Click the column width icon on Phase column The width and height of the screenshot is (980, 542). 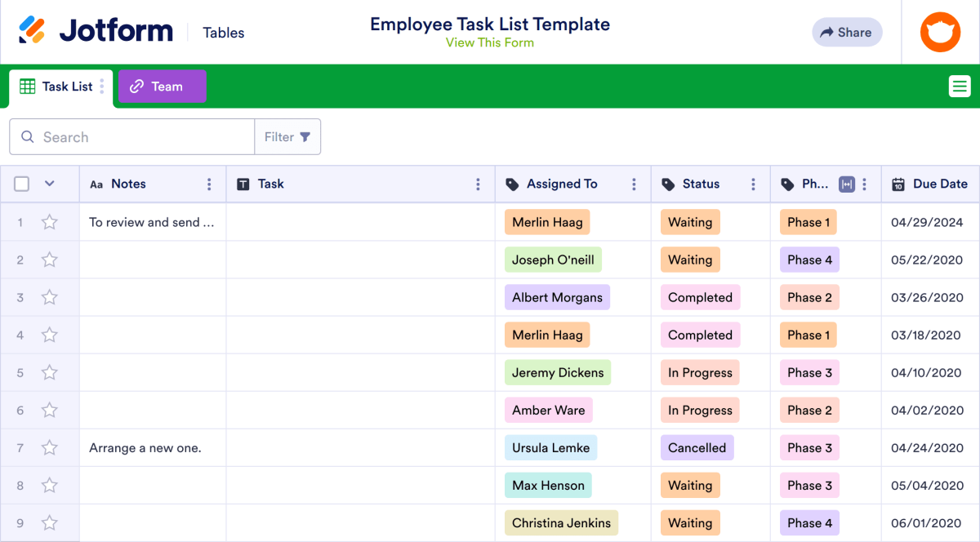tap(847, 184)
